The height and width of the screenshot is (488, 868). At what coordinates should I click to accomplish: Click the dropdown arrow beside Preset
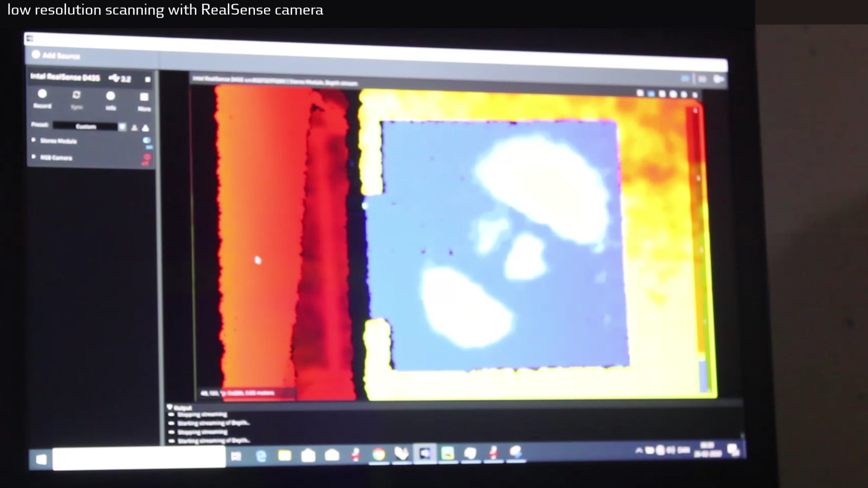click(x=122, y=127)
